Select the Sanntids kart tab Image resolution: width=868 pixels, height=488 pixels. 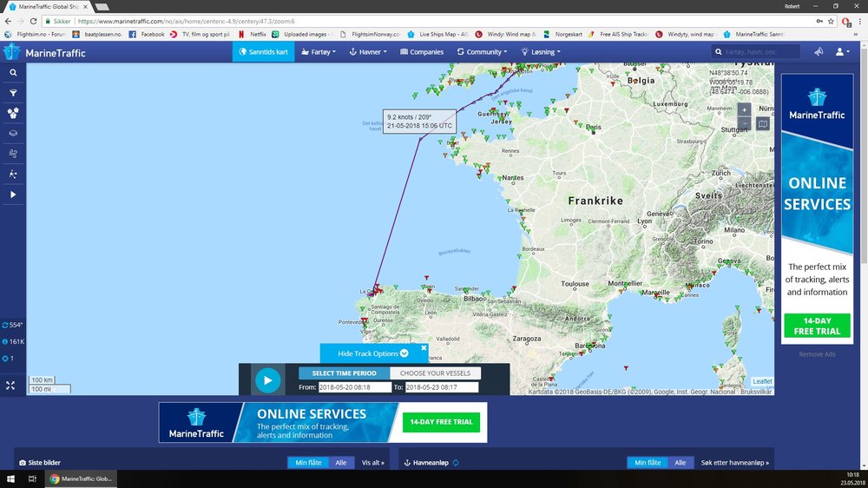tap(264, 52)
